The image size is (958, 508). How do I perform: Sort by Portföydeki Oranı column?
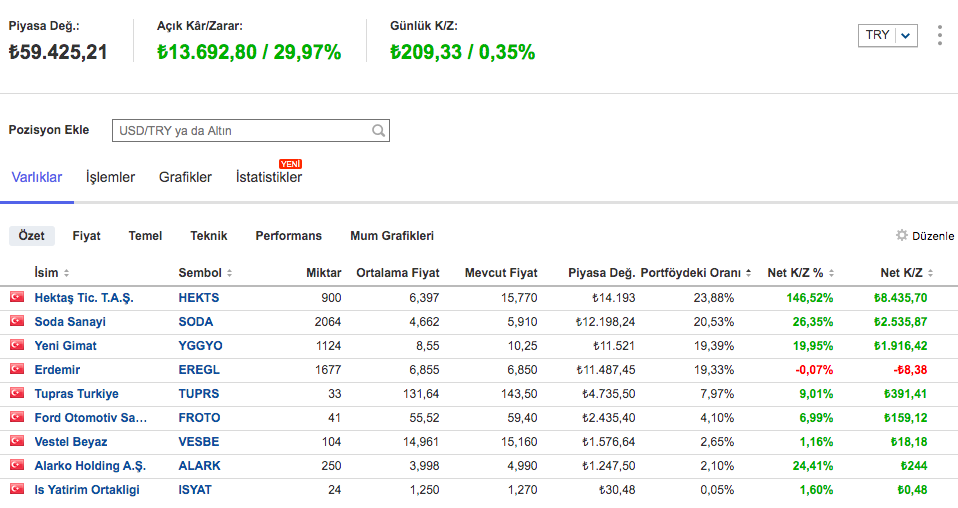click(x=747, y=273)
